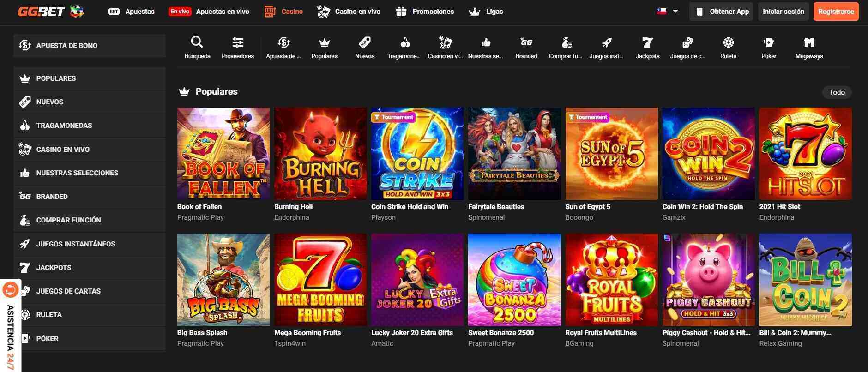Click the Tournament badge on Coin Strike
Viewport: 868px width, 372px height.
(393, 117)
